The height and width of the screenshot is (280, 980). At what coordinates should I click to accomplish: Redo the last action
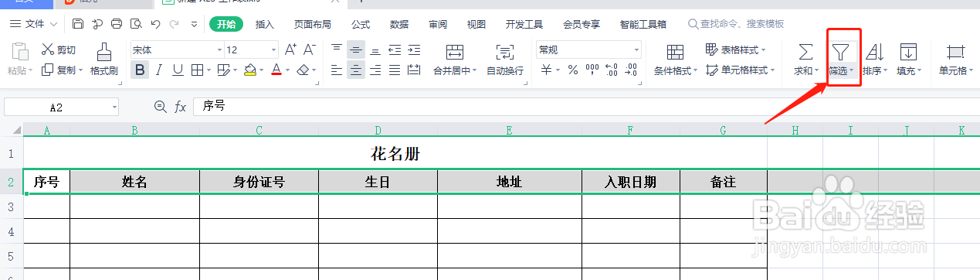175,24
